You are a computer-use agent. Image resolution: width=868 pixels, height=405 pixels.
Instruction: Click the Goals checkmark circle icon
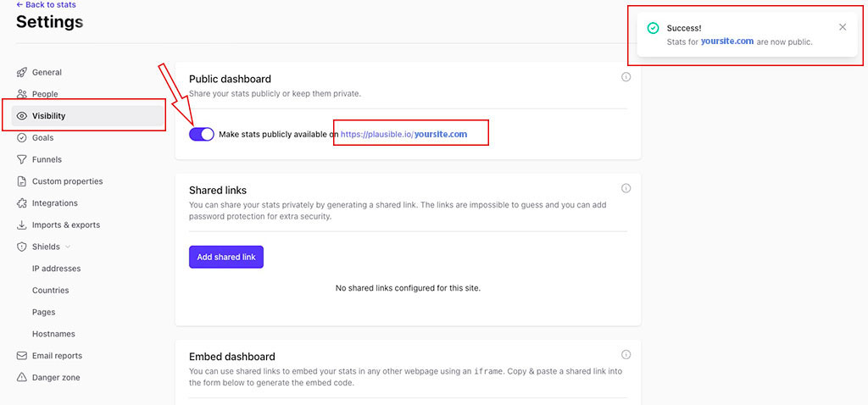[x=22, y=138]
